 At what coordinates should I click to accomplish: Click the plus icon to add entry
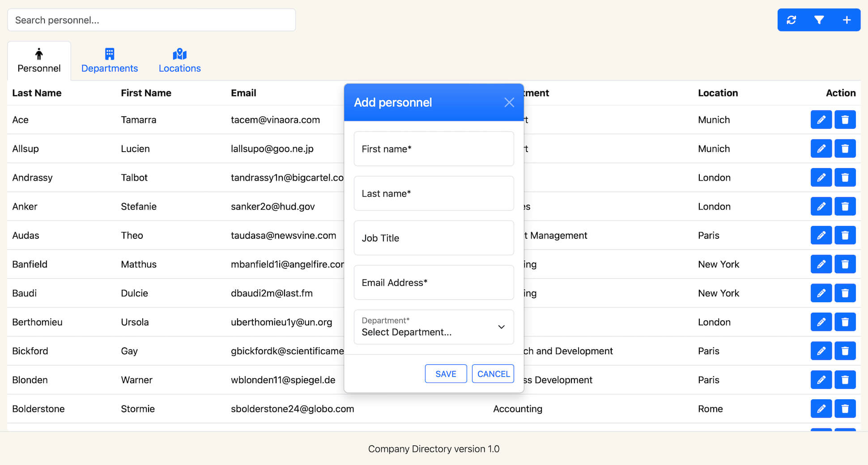[847, 20]
